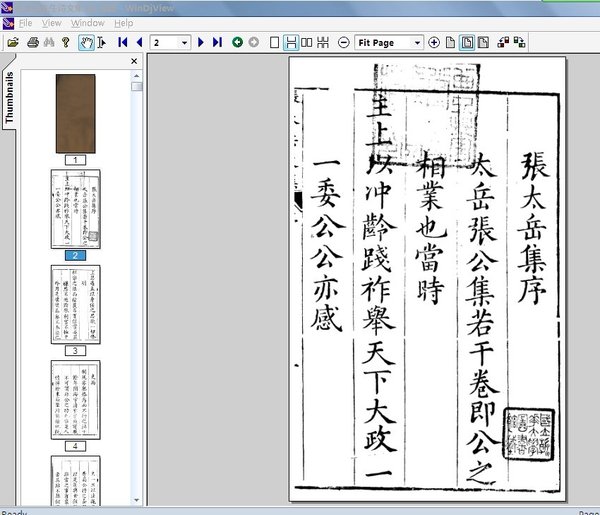Toggle continuous page layout mode
This screenshot has height=515, width=600.
(291, 43)
